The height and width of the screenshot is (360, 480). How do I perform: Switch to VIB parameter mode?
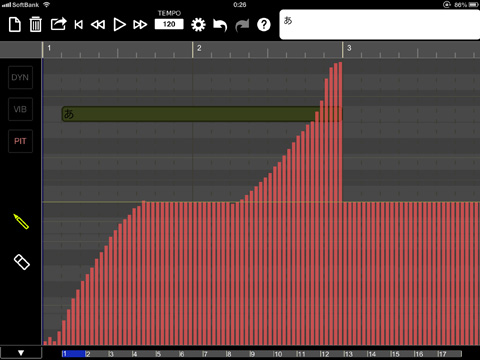pyautogui.click(x=20, y=109)
